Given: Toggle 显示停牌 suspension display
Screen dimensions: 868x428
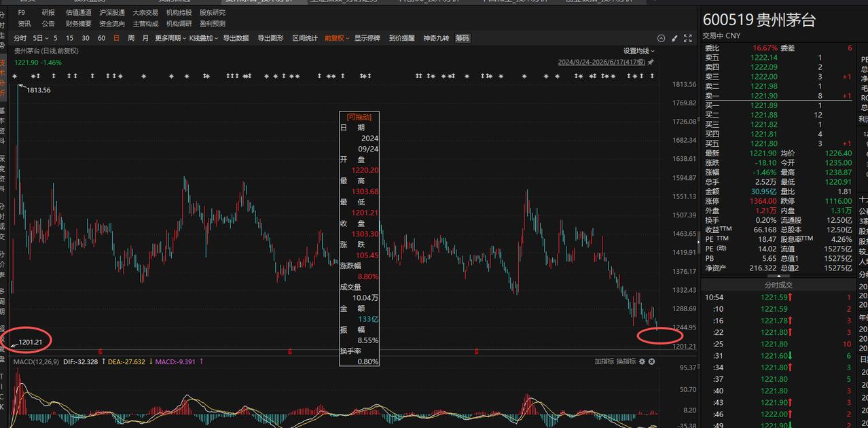Looking at the screenshot, I should (x=367, y=38).
